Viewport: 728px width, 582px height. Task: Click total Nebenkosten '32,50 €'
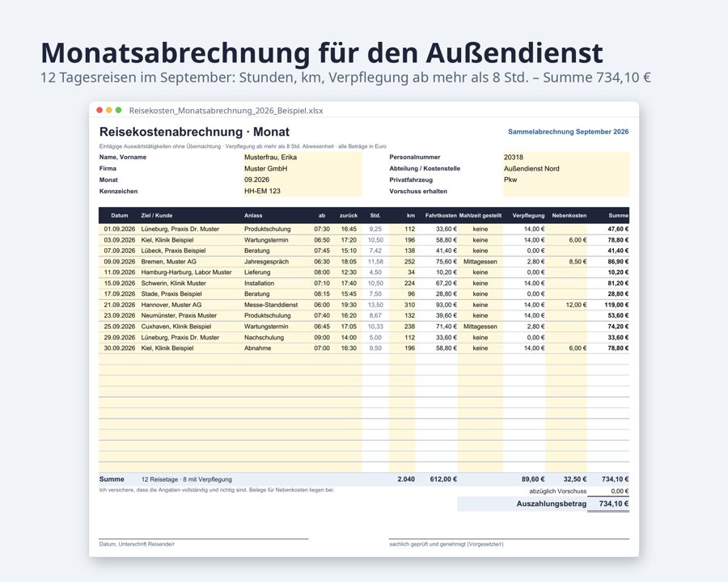point(575,479)
